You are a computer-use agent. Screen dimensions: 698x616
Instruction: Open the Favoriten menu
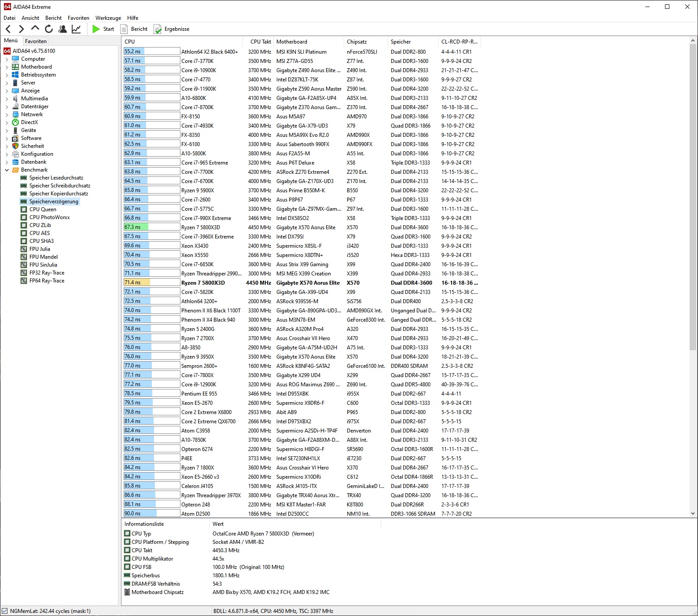click(78, 18)
